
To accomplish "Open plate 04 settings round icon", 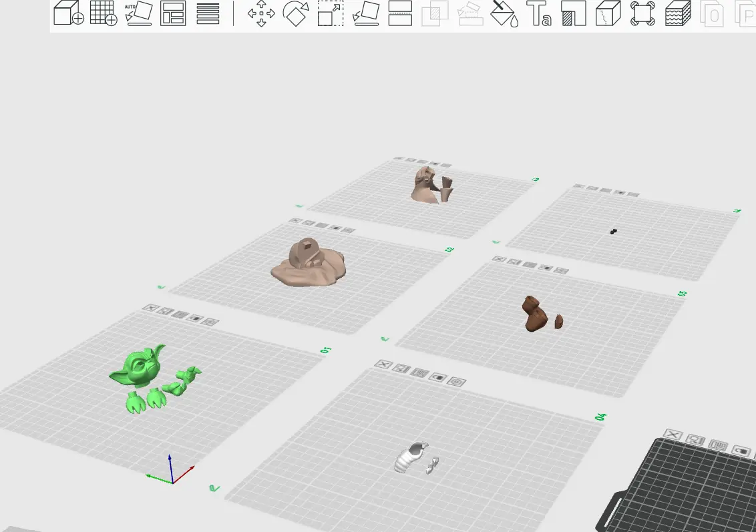I will (456, 382).
